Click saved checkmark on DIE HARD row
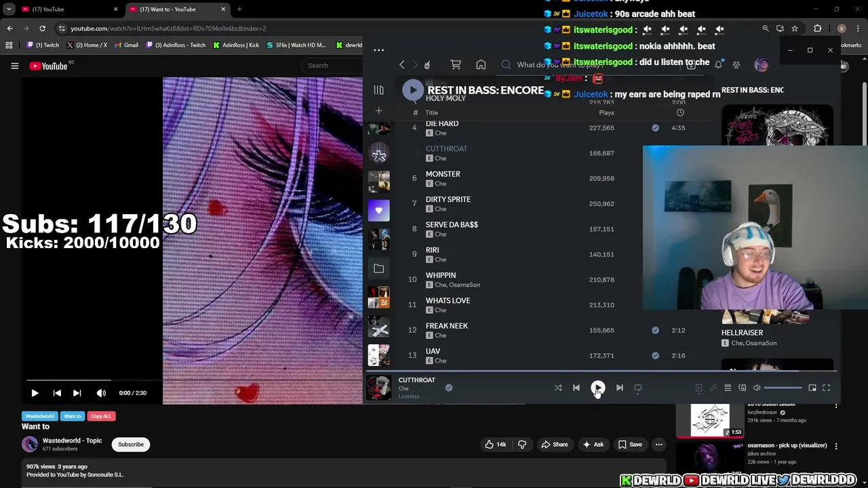The height and width of the screenshot is (488, 868). tap(655, 127)
